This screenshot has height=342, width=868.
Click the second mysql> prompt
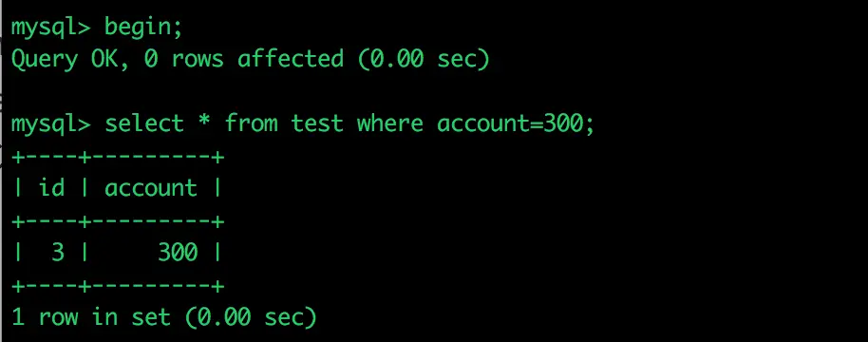tap(51, 124)
